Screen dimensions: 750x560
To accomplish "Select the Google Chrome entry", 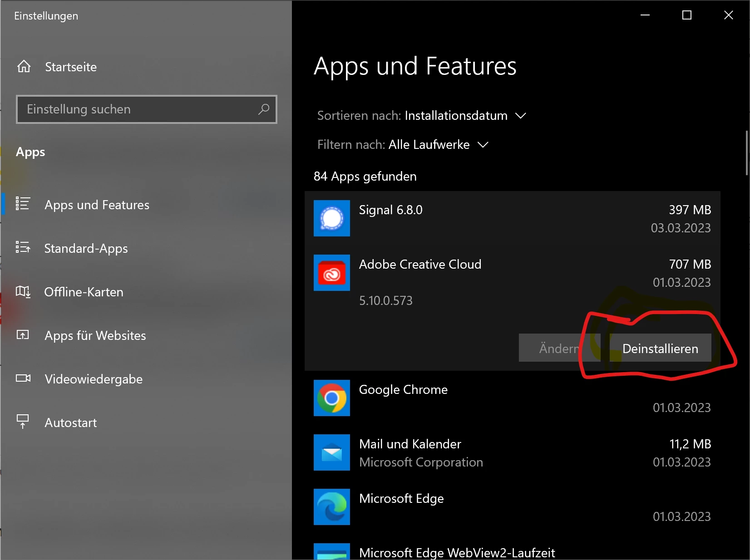I will click(513, 398).
